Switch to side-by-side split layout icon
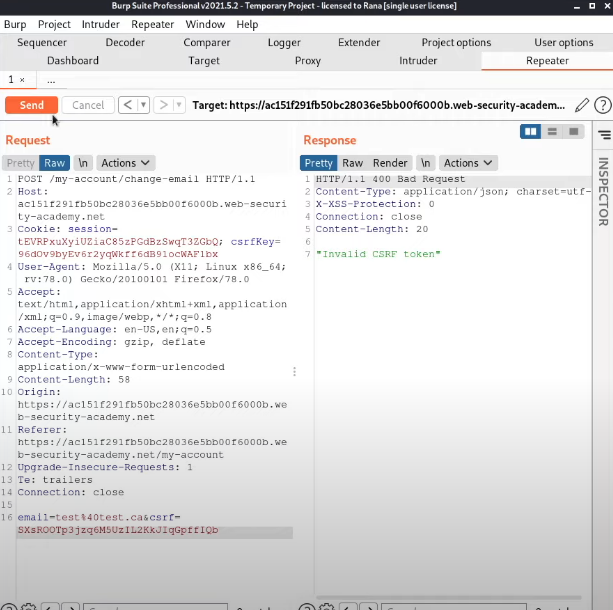 531,131
